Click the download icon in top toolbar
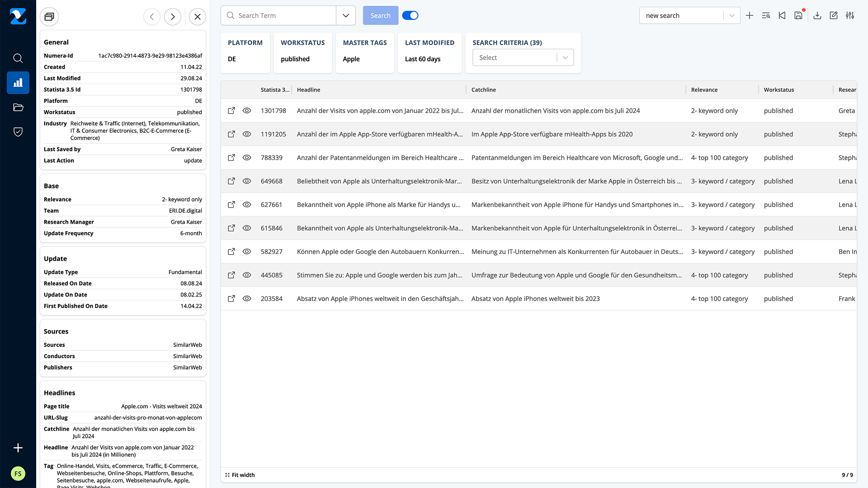This screenshot has height=488, width=868. coord(817,15)
